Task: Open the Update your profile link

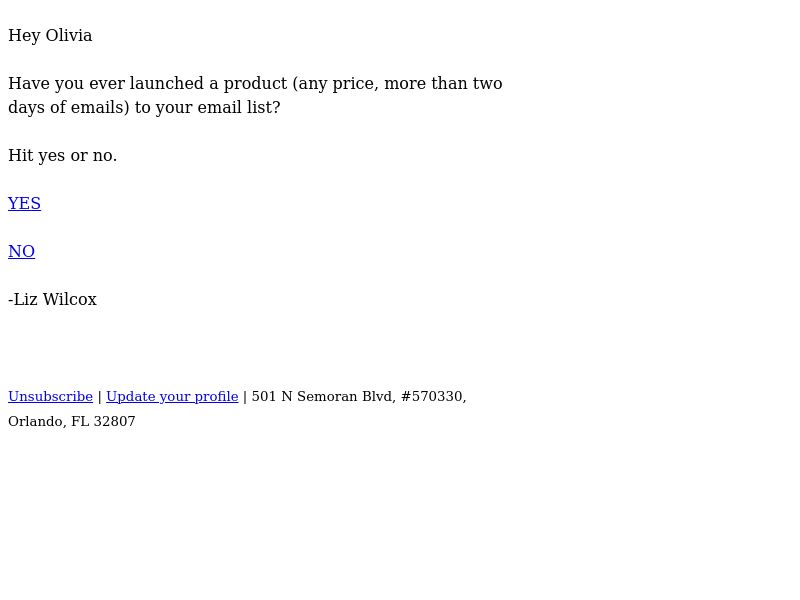Action: [x=172, y=396]
